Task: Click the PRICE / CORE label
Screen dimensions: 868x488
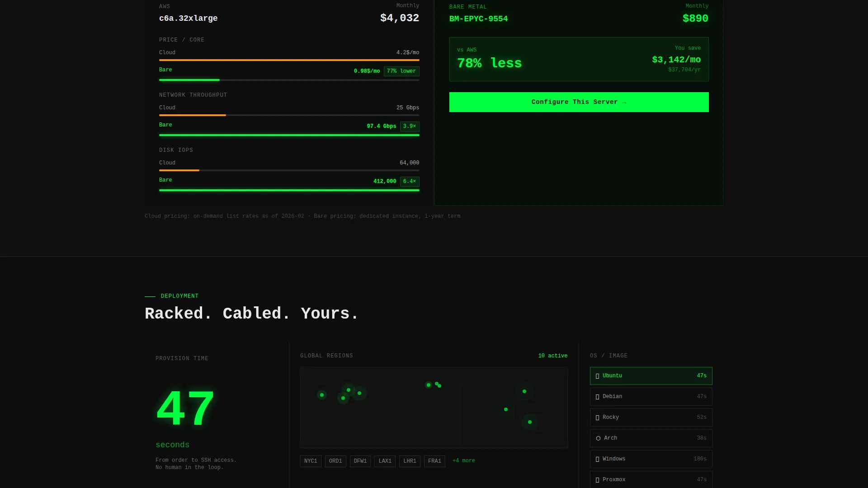Action: pos(182,40)
